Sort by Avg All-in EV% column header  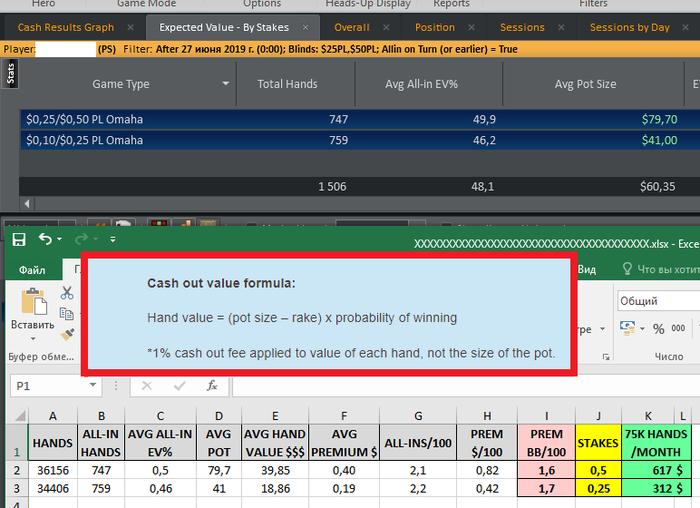[421, 84]
